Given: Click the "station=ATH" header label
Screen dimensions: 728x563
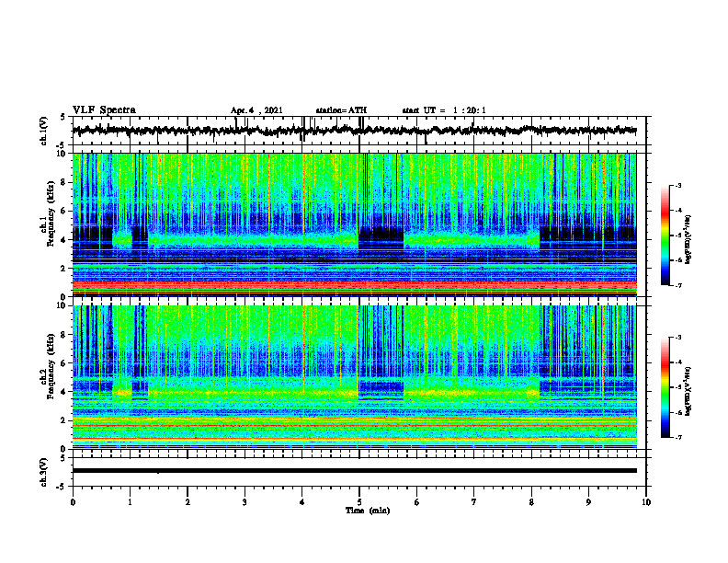Looking at the screenshot, I should 341,110.
